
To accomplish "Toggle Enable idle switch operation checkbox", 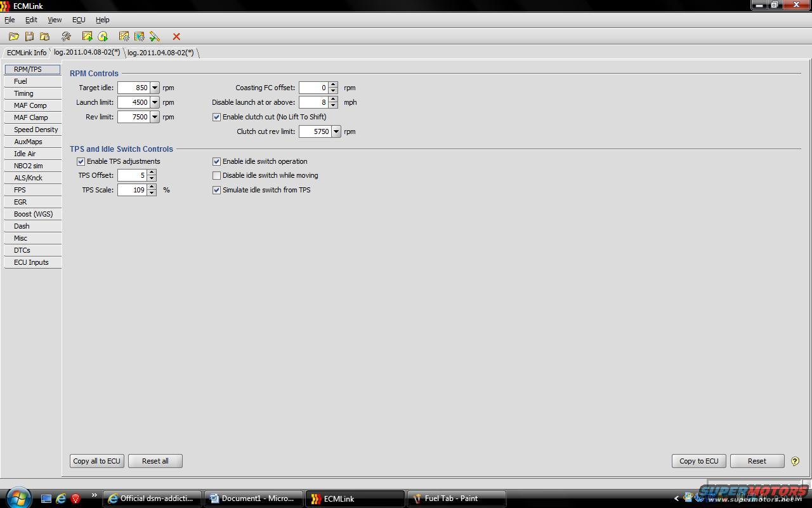I will [216, 161].
